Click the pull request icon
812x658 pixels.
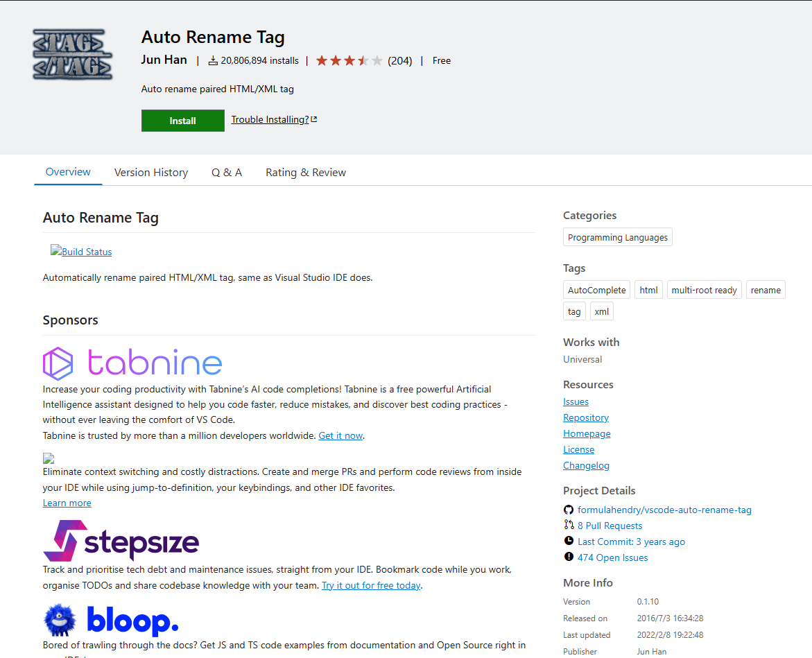tap(569, 525)
